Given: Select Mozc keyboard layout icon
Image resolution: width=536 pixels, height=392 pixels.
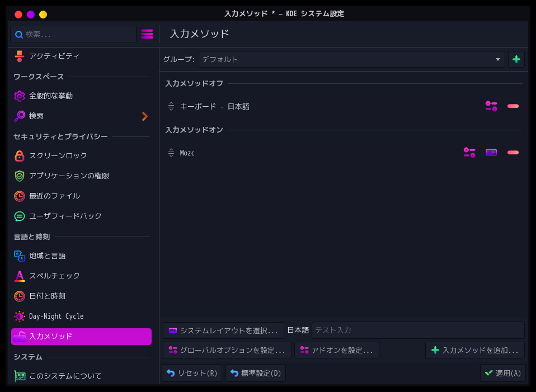Looking at the screenshot, I should click(x=491, y=153).
